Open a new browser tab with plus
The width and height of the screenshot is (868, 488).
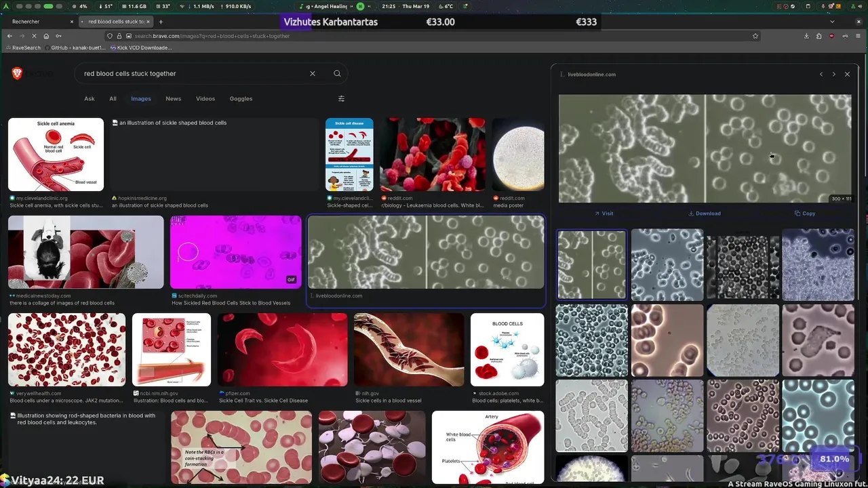161,22
